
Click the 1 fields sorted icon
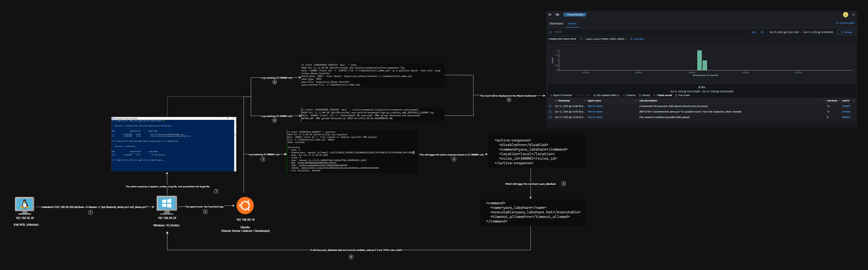(x=654, y=95)
